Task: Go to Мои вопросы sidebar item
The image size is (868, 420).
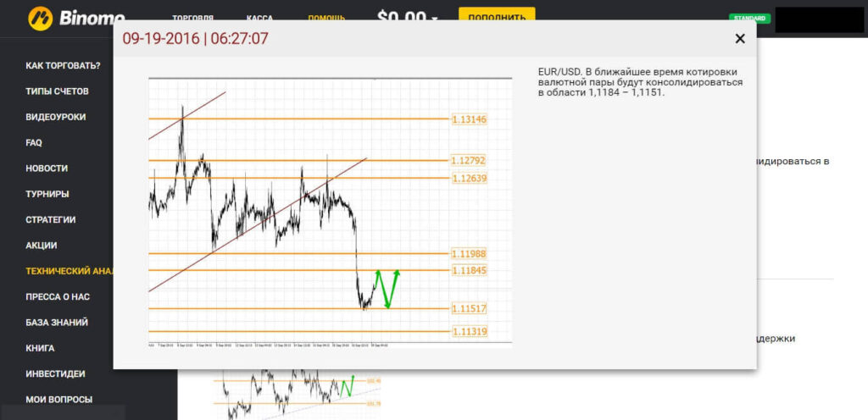Action: (x=59, y=400)
